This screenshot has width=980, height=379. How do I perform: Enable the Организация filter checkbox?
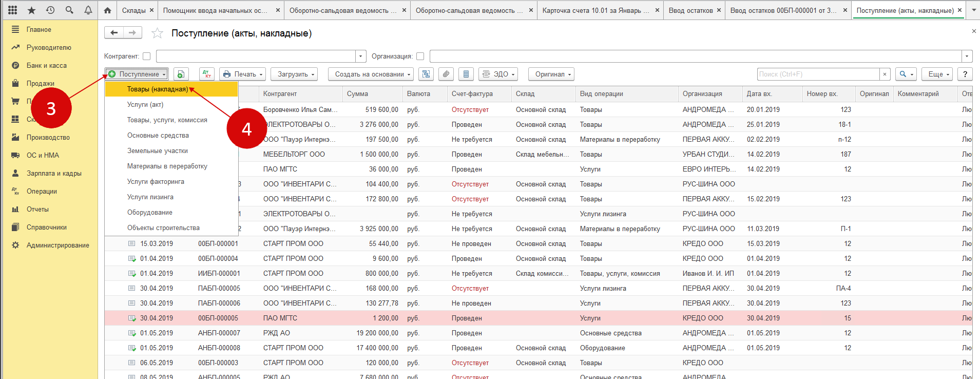click(x=420, y=56)
